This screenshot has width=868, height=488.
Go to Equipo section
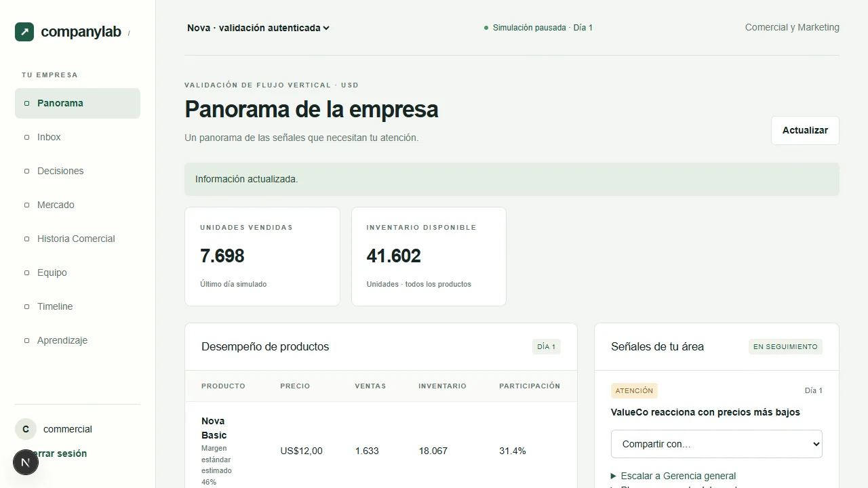77,272
